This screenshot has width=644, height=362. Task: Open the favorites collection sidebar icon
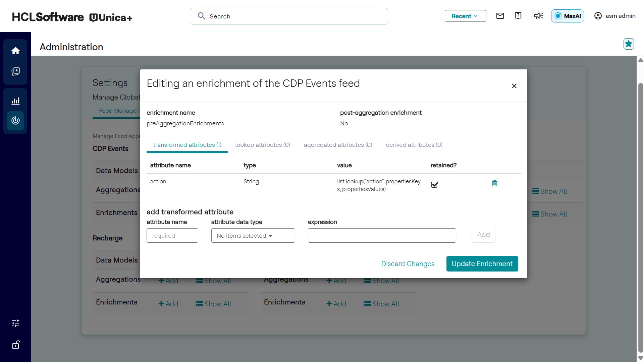pos(15,71)
